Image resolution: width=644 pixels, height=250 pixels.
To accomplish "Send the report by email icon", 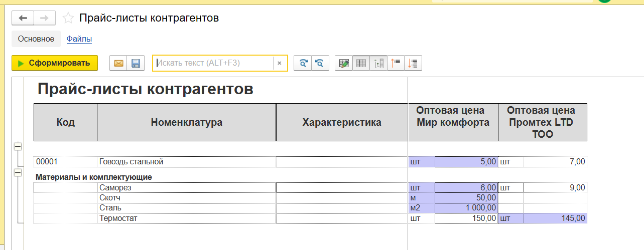I will tap(118, 63).
